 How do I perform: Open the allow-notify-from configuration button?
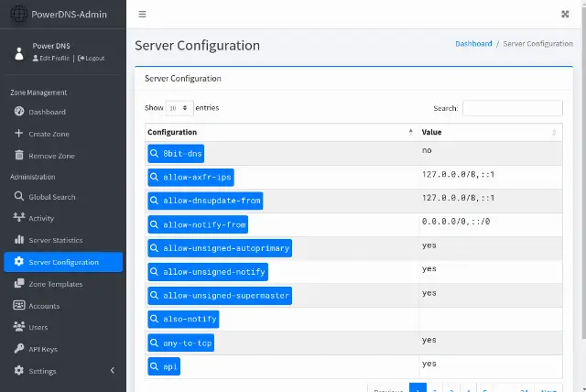[x=198, y=224]
